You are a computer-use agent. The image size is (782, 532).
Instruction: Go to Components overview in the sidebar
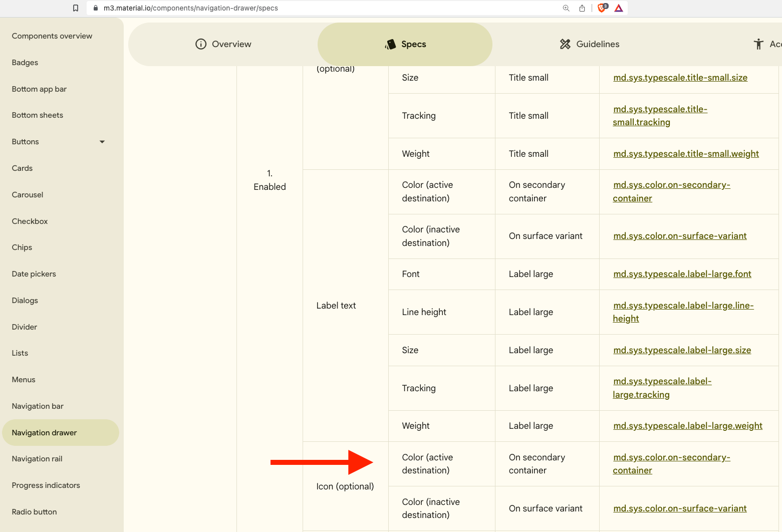coord(52,36)
